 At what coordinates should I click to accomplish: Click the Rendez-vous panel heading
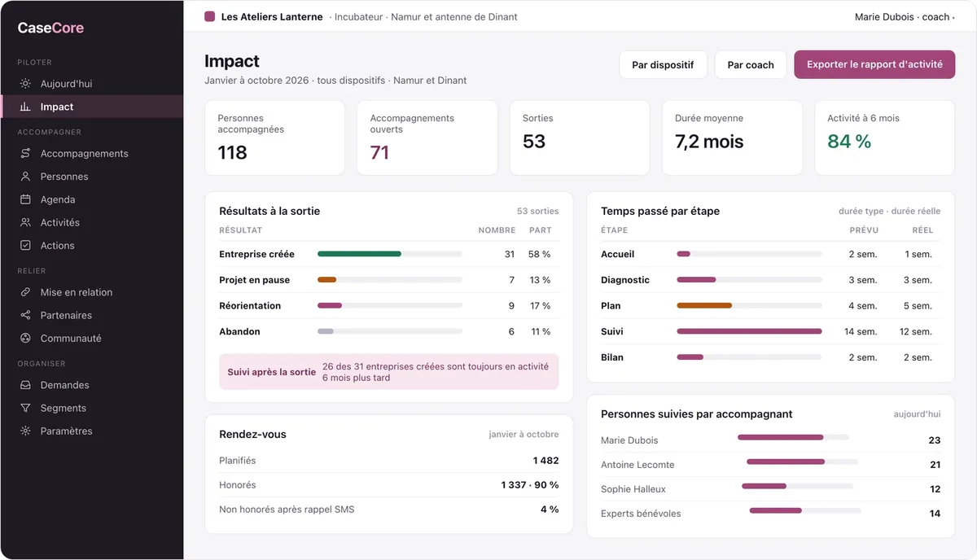pyautogui.click(x=252, y=435)
